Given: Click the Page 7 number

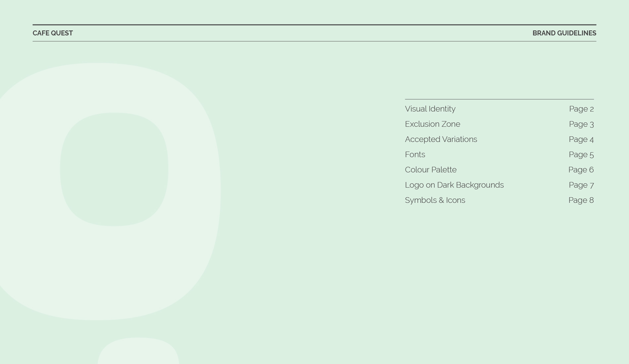Looking at the screenshot, I should pyautogui.click(x=581, y=185).
